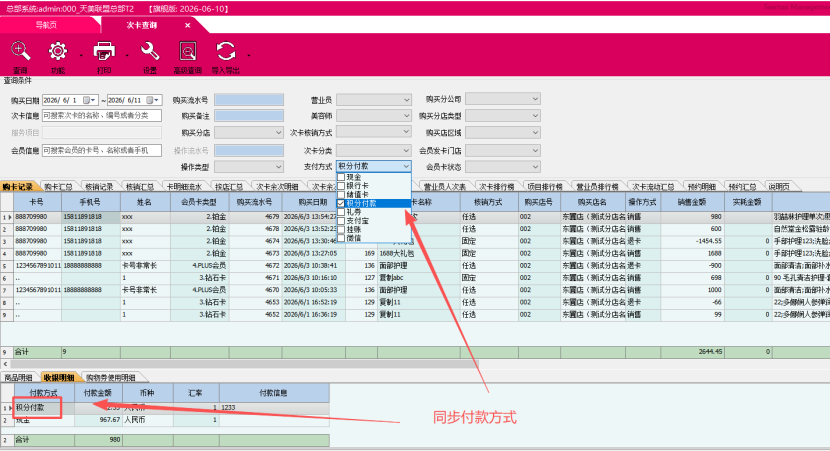
Task: Select the 967.67 付款金额 cell
Action: pos(98,420)
